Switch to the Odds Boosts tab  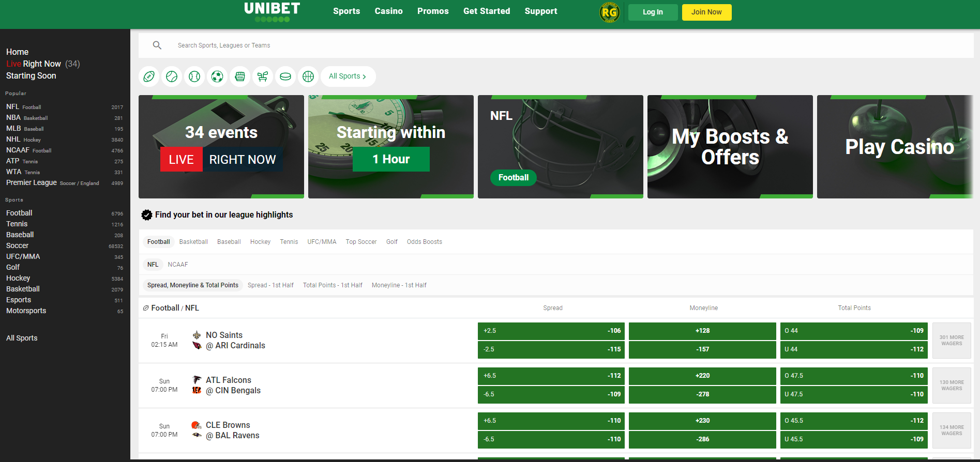tap(425, 242)
